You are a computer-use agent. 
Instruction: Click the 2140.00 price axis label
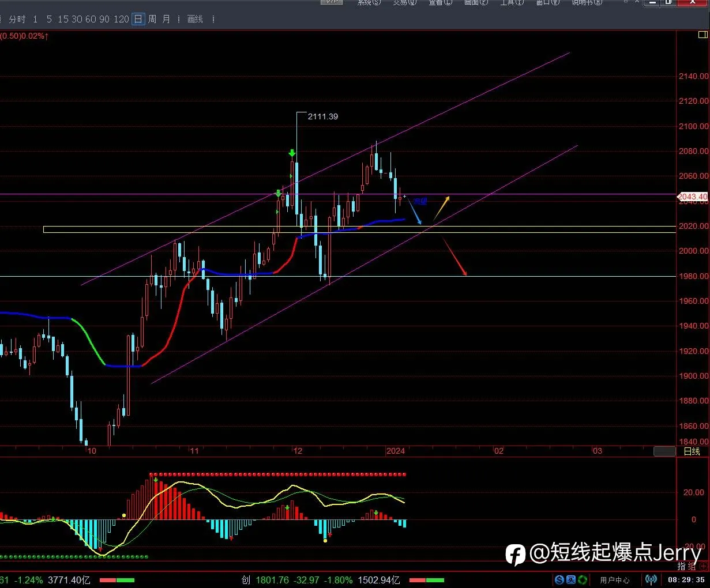coord(694,76)
